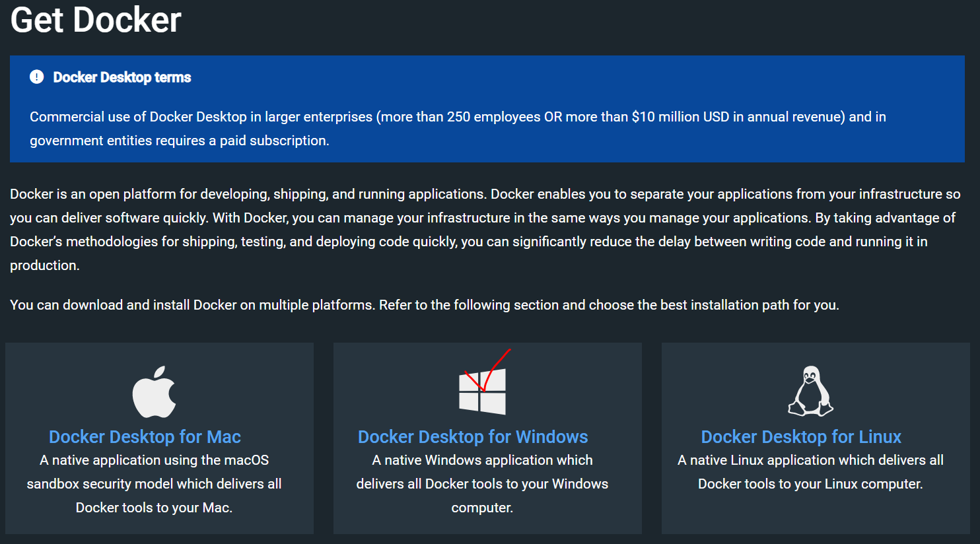This screenshot has width=980, height=544.
Task: Click the 'Get Docker' page heading
Action: coord(96,19)
